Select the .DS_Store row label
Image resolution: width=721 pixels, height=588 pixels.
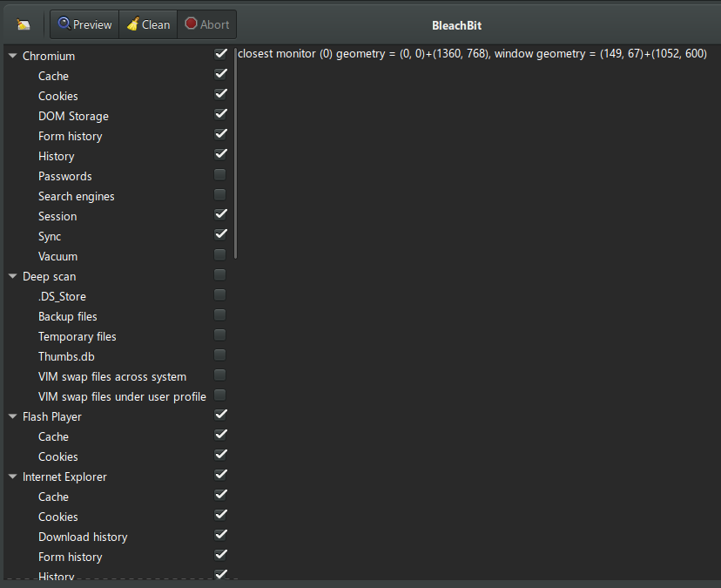coord(62,297)
